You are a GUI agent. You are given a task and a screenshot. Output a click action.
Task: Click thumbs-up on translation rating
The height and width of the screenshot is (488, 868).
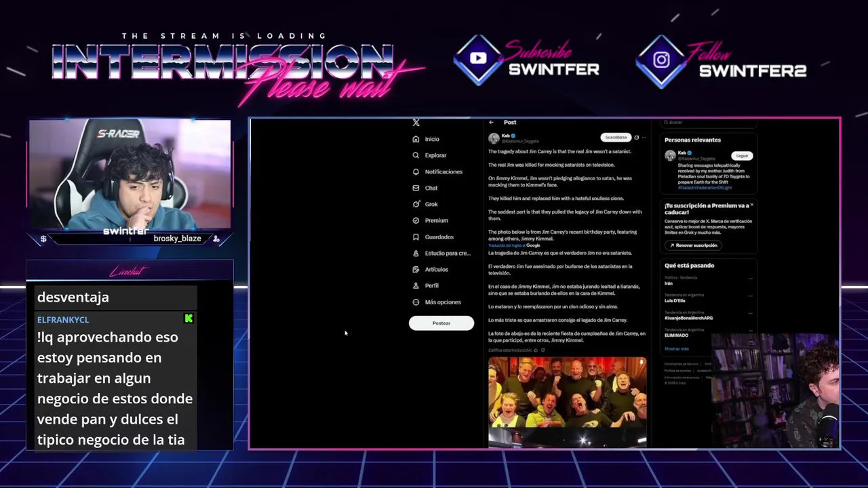pos(536,350)
